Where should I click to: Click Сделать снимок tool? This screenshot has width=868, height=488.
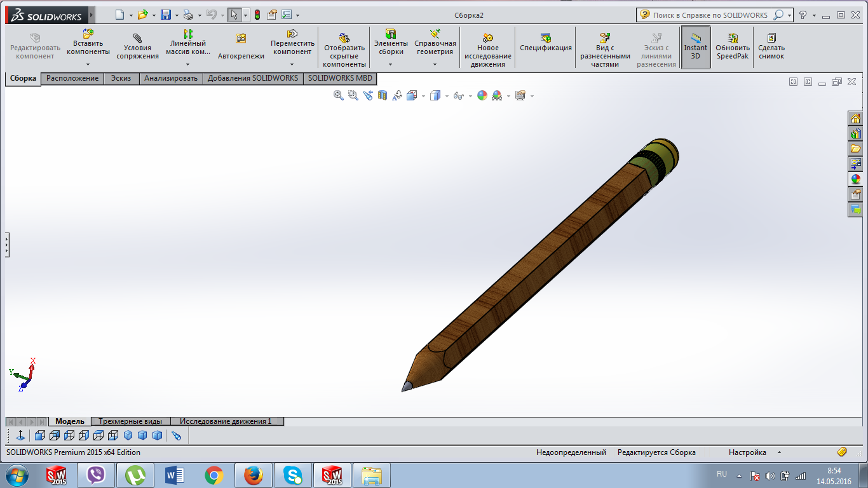[771, 47]
